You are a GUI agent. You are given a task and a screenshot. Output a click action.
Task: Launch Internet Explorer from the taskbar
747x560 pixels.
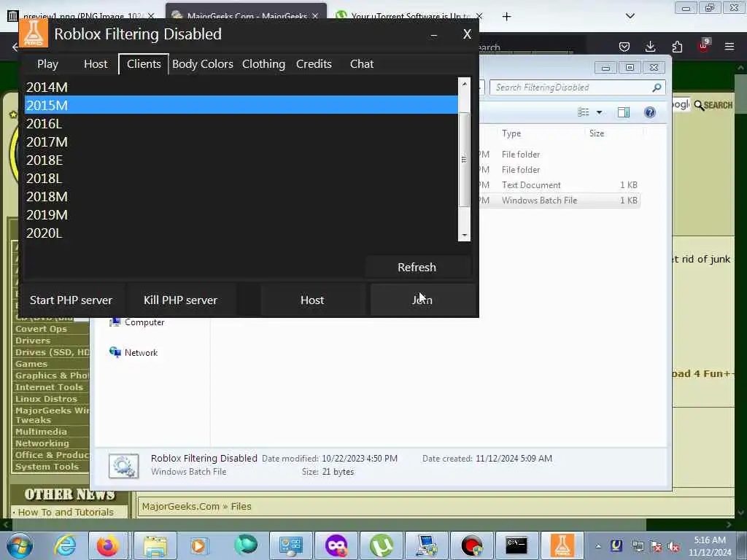[65, 545]
